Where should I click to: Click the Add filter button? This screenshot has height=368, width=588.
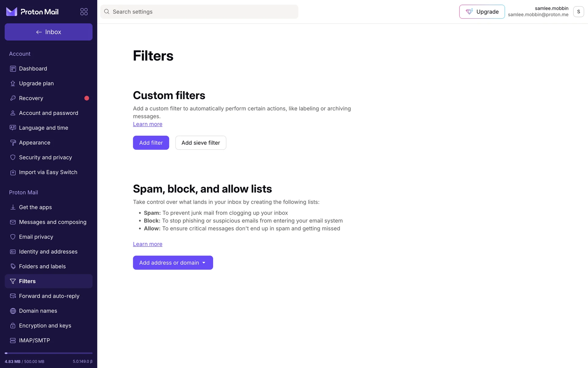(151, 143)
